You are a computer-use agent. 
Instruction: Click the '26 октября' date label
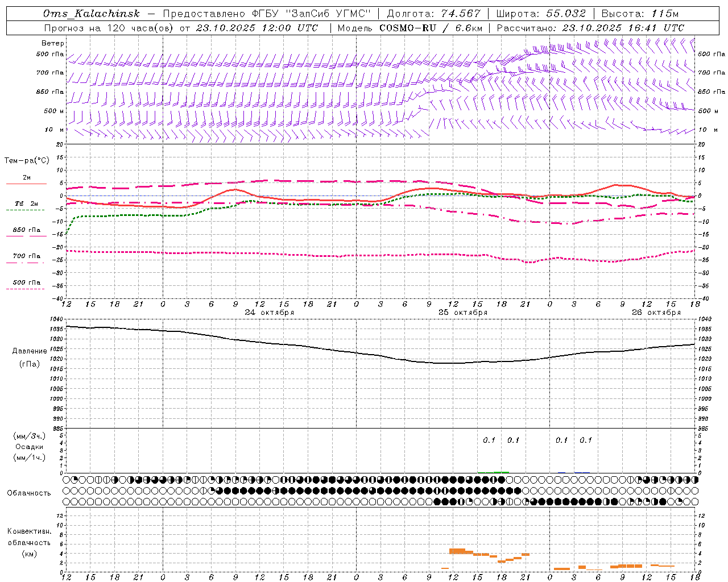click(656, 313)
